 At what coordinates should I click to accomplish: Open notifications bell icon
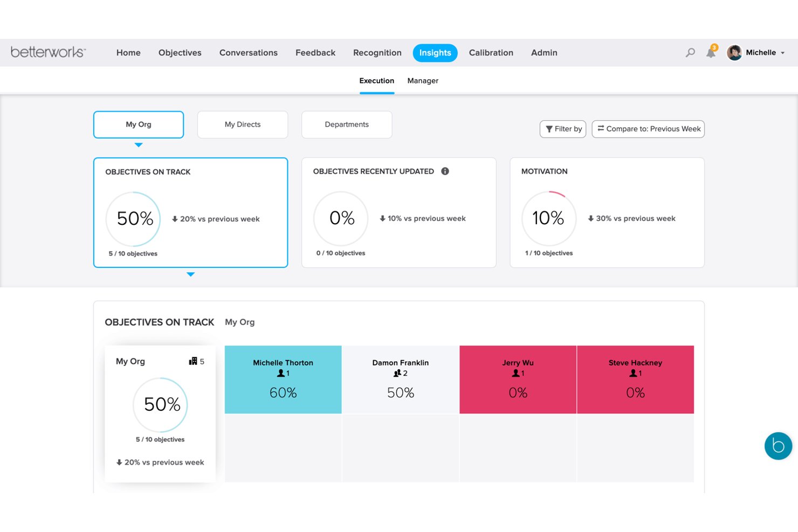(711, 52)
